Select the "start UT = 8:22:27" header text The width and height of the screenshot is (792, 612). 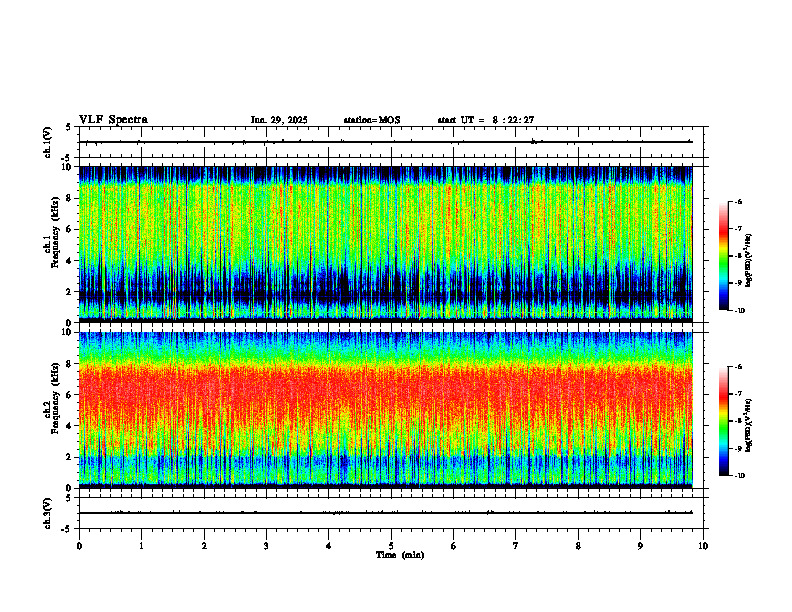click(x=486, y=120)
